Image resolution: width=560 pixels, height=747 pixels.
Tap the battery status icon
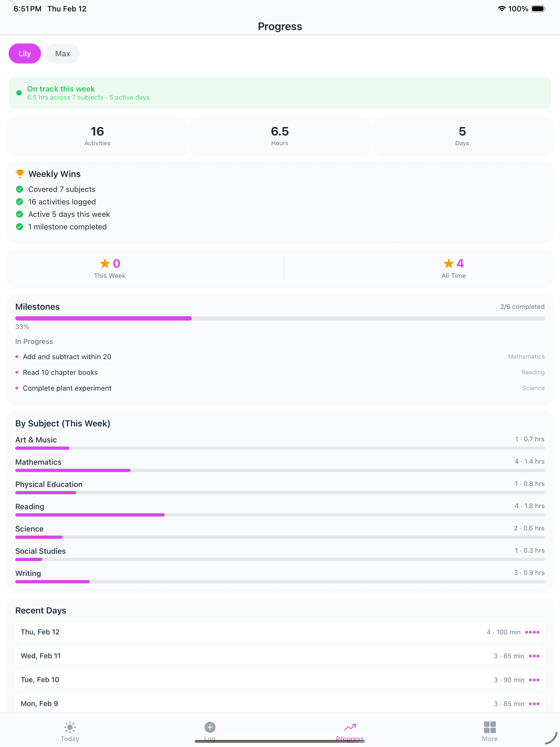click(x=538, y=9)
